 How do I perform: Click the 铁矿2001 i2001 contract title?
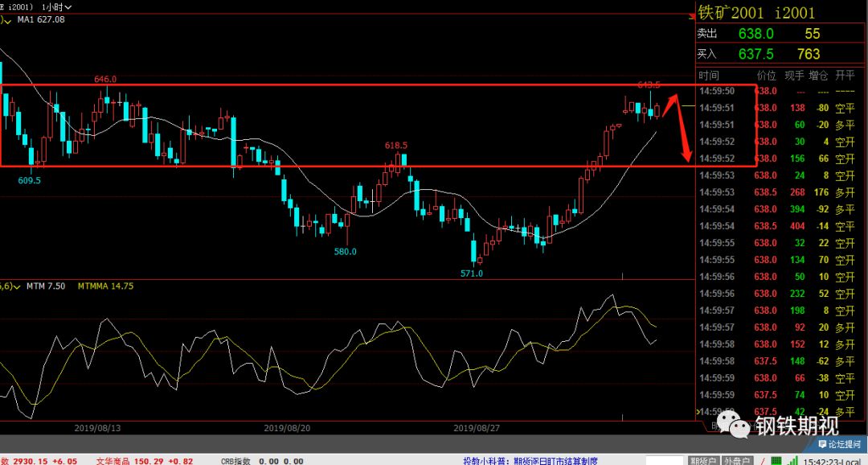point(756,12)
